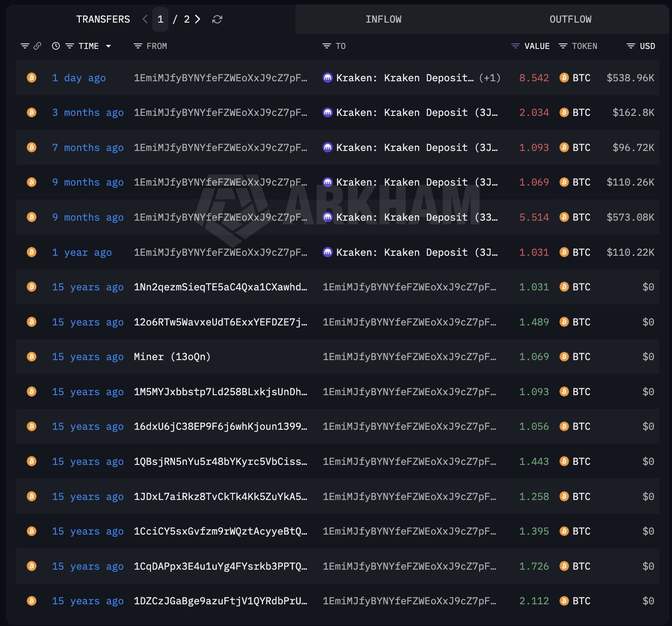
Task: Click the Kraken logo in the 3 months ago row
Action: (327, 112)
